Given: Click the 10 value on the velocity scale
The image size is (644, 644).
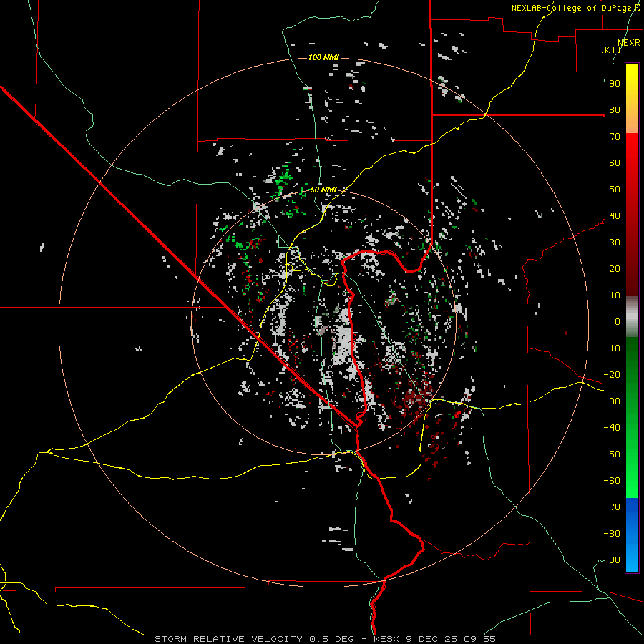Looking at the screenshot, I should tap(615, 296).
